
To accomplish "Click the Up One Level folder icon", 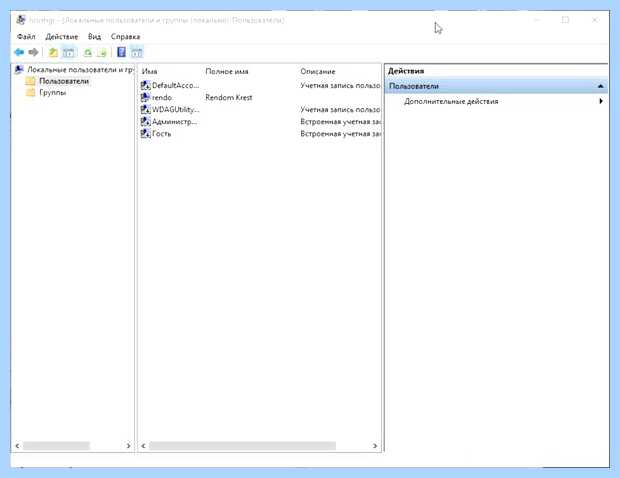I will (53, 52).
